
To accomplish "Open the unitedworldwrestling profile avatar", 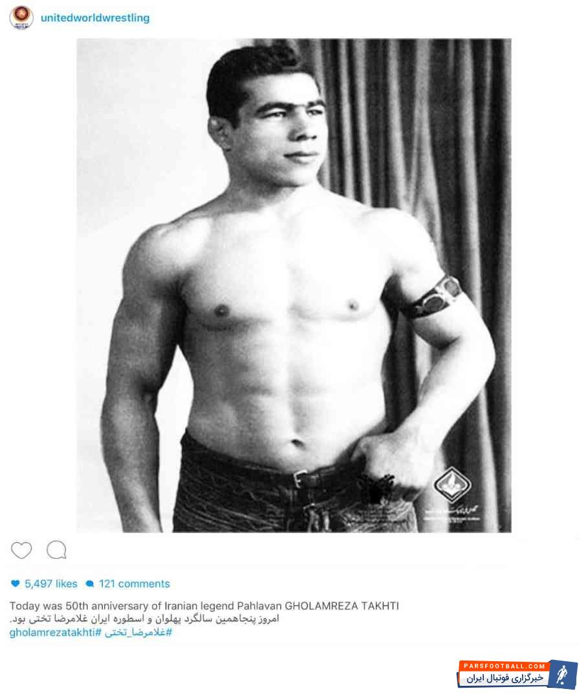I will (21, 17).
